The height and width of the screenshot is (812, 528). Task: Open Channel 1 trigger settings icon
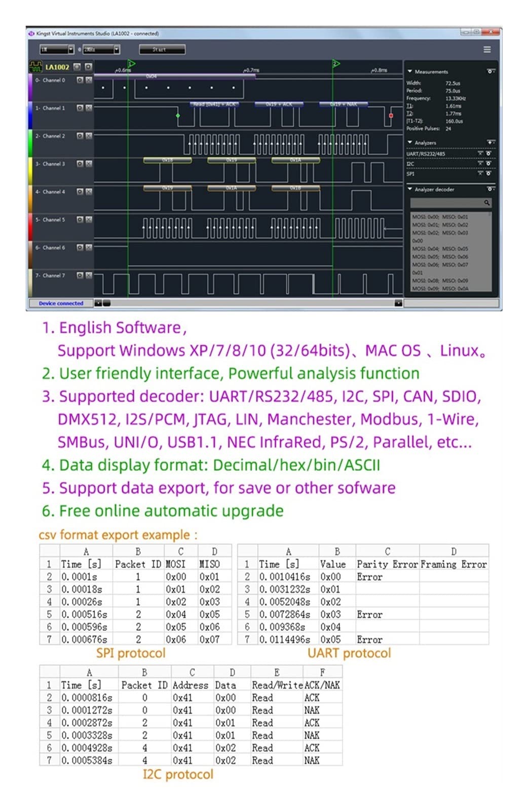click(x=80, y=108)
